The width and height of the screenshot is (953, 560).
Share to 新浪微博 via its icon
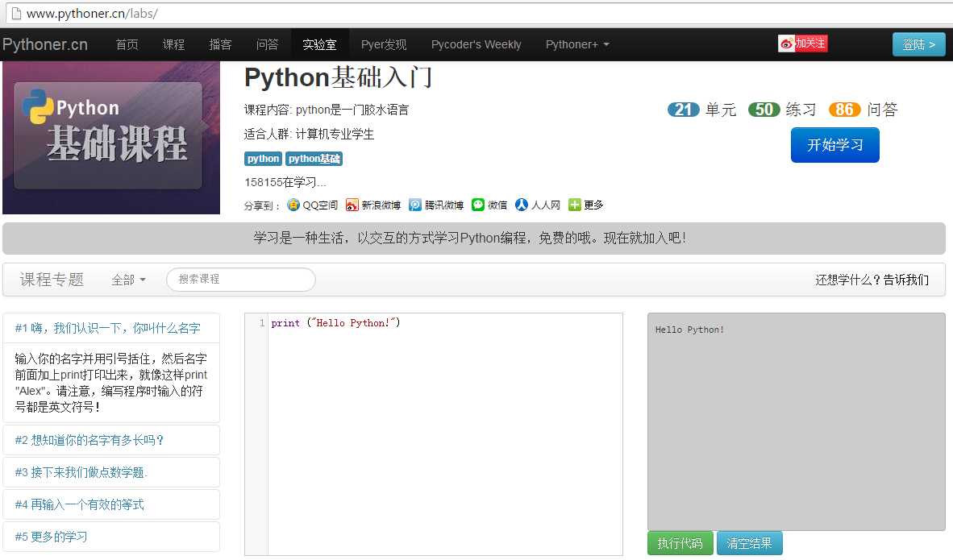[352, 205]
